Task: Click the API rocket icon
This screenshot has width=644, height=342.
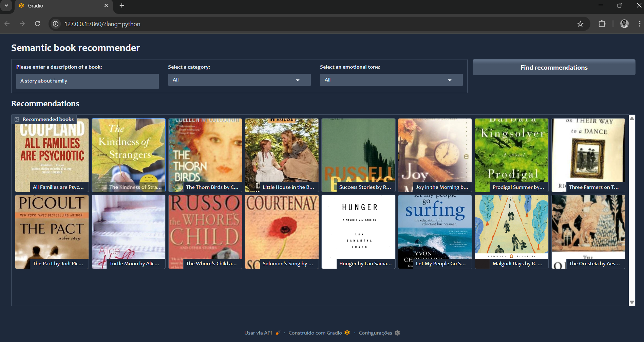Action: [x=278, y=333]
